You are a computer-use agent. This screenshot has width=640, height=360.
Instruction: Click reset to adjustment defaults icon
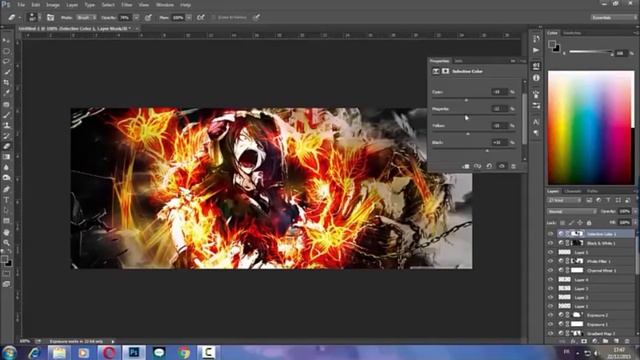point(489,166)
